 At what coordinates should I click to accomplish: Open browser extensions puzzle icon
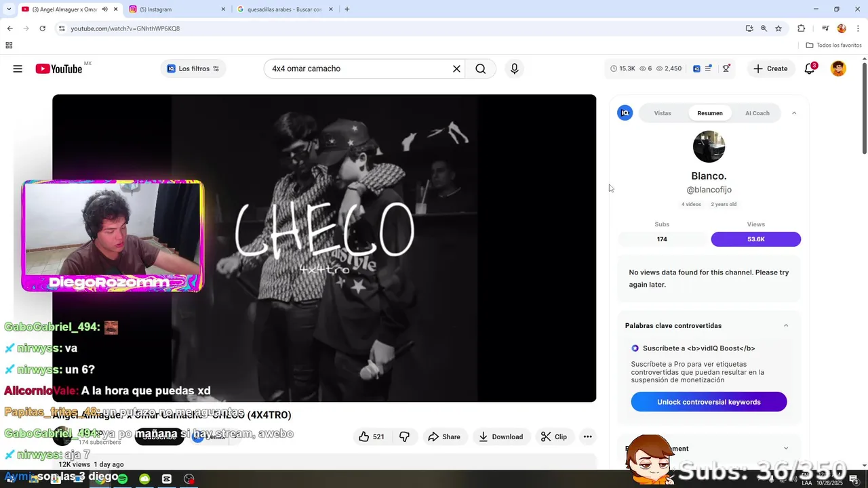tap(802, 28)
